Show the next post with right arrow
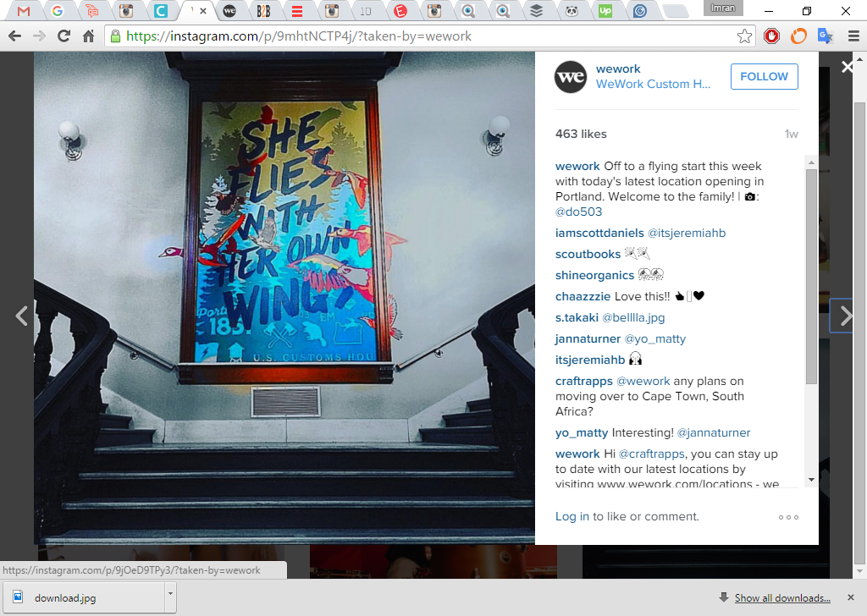This screenshot has width=867, height=616. 846,316
